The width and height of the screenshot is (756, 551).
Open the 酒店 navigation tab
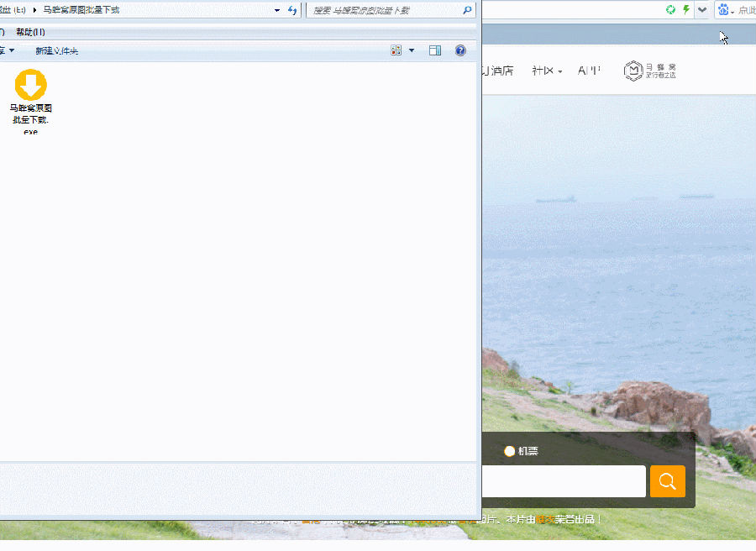(500, 71)
